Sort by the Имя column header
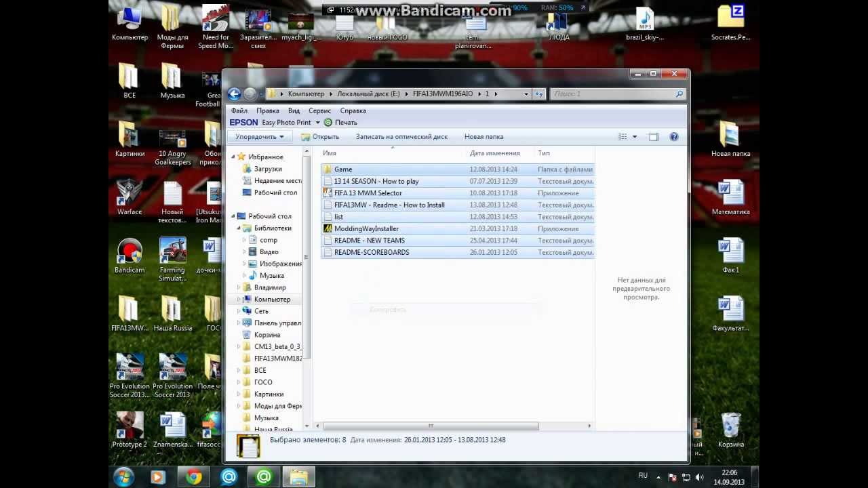Image resolution: width=868 pixels, height=488 pixels. 330,153
